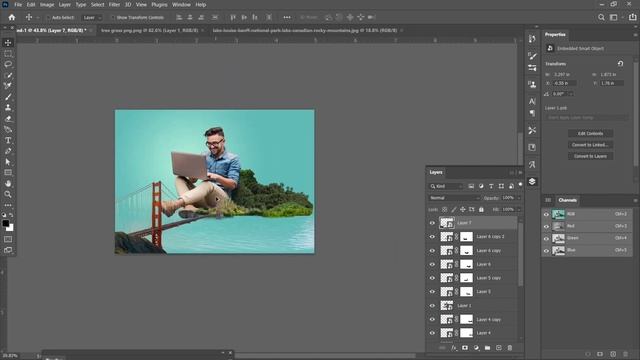Open the rotation angle dropdown in Properties

coord(571,94)
